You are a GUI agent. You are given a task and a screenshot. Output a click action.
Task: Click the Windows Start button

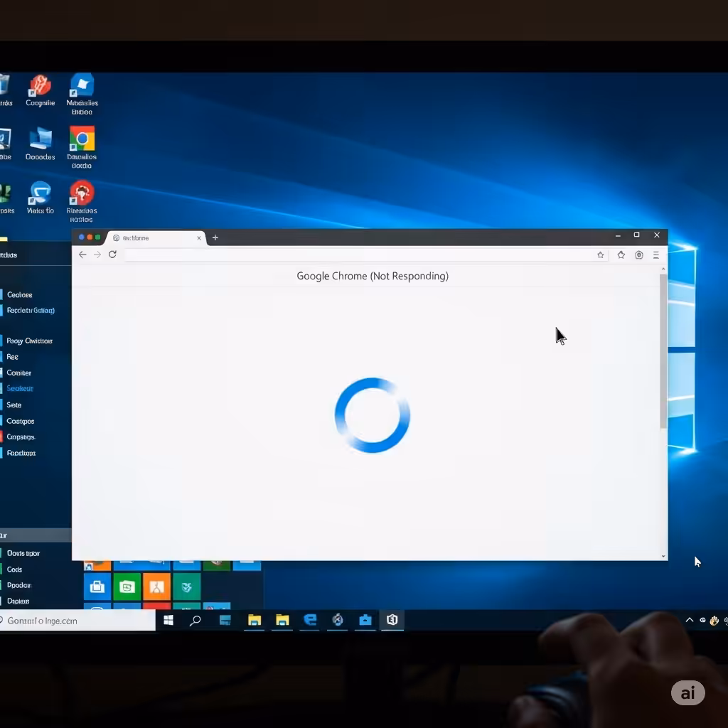click(168, 620)
